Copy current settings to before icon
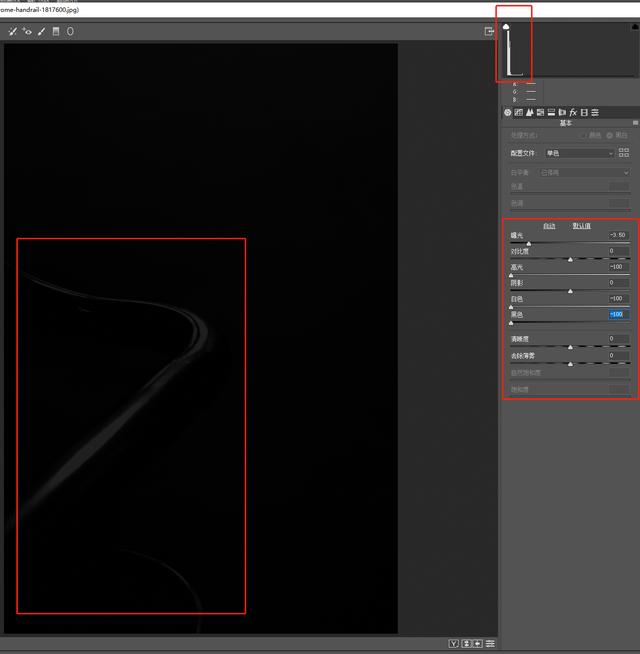 click(478, 644)
